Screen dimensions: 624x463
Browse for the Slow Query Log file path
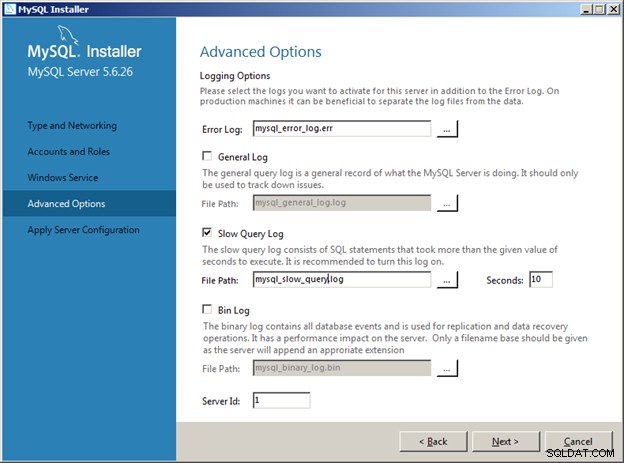(x=447, y=279)
